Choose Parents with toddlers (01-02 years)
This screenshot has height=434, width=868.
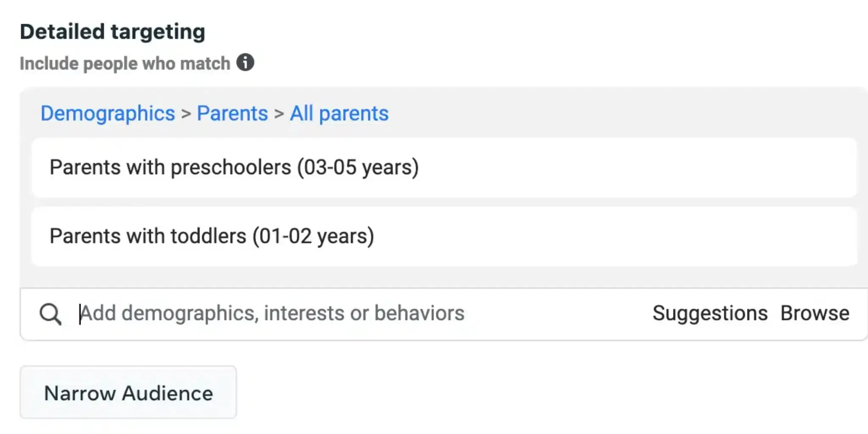(211, 236)
